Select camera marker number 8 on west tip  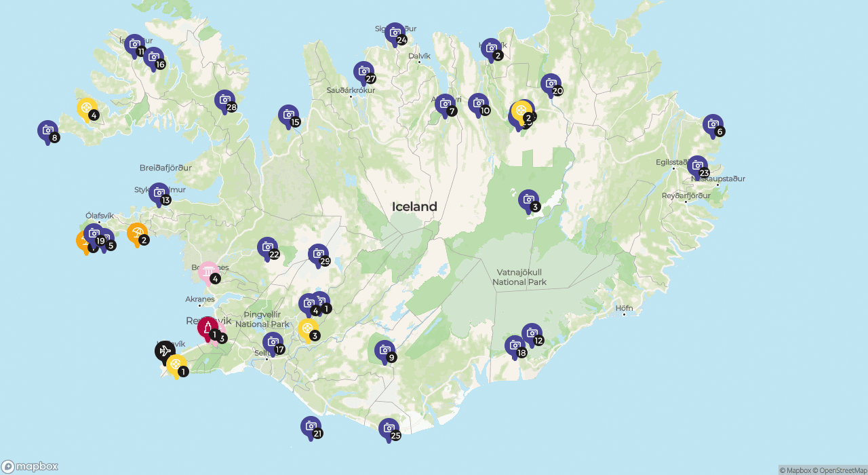pos(47,130)
